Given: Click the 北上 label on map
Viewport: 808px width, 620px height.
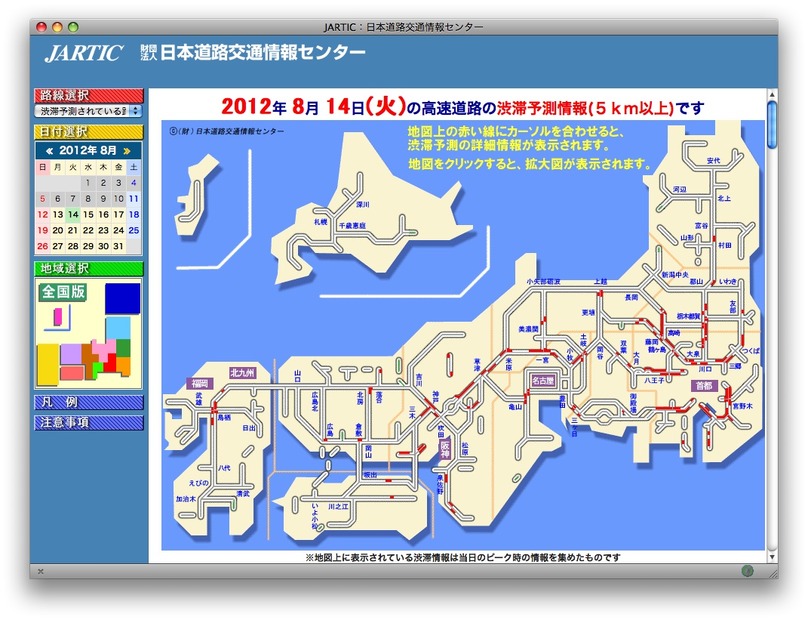Looking at the screenshot, I should tap(724, 198).
